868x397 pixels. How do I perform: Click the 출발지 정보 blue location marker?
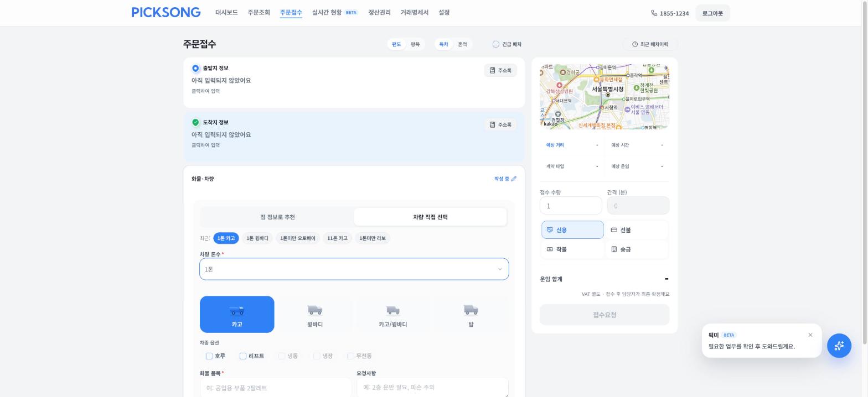point(195,69)
